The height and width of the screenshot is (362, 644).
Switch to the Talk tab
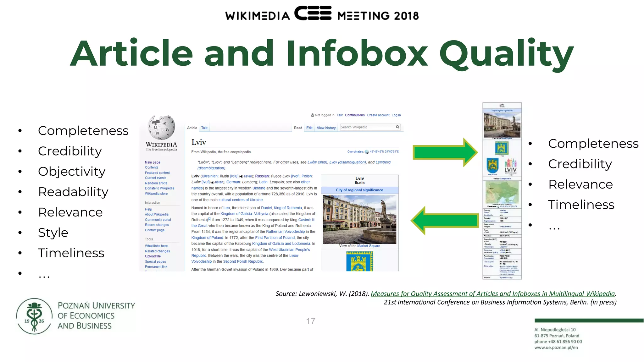coord(204,128)
